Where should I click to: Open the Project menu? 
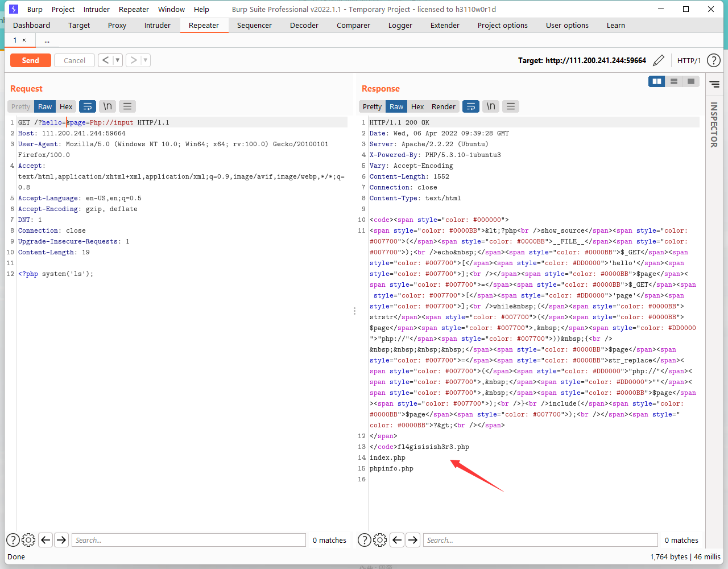coord(63,9)
